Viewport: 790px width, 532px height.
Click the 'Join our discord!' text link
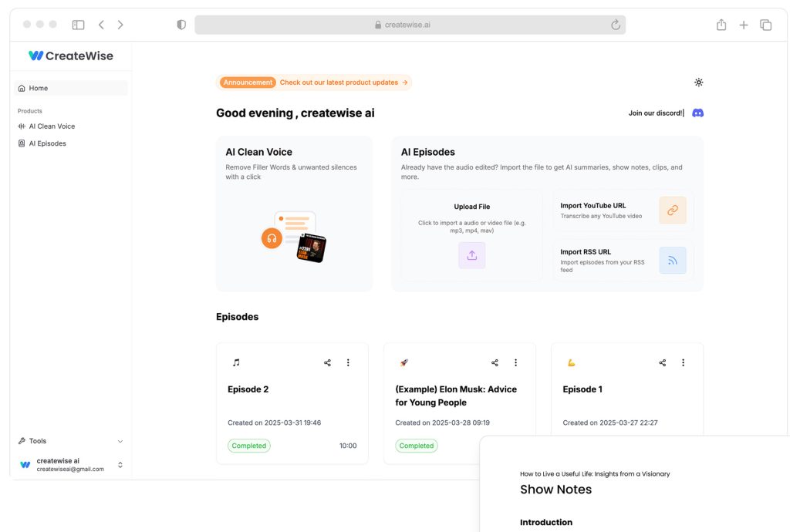pyautogui.click(x=656, y=113)
